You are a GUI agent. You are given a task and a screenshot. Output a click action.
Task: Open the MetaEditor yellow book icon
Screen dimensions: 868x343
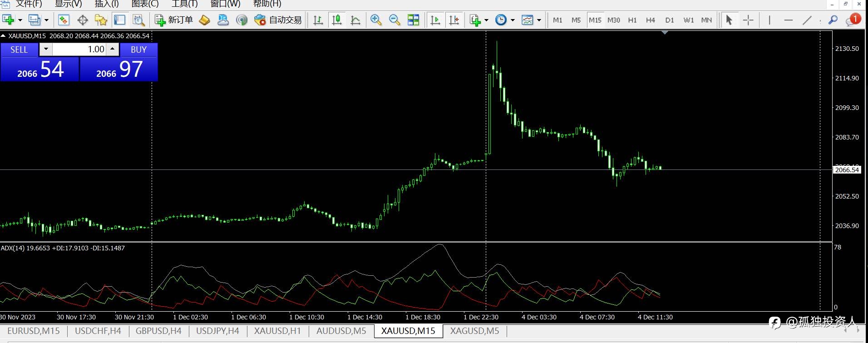[205, 20]
